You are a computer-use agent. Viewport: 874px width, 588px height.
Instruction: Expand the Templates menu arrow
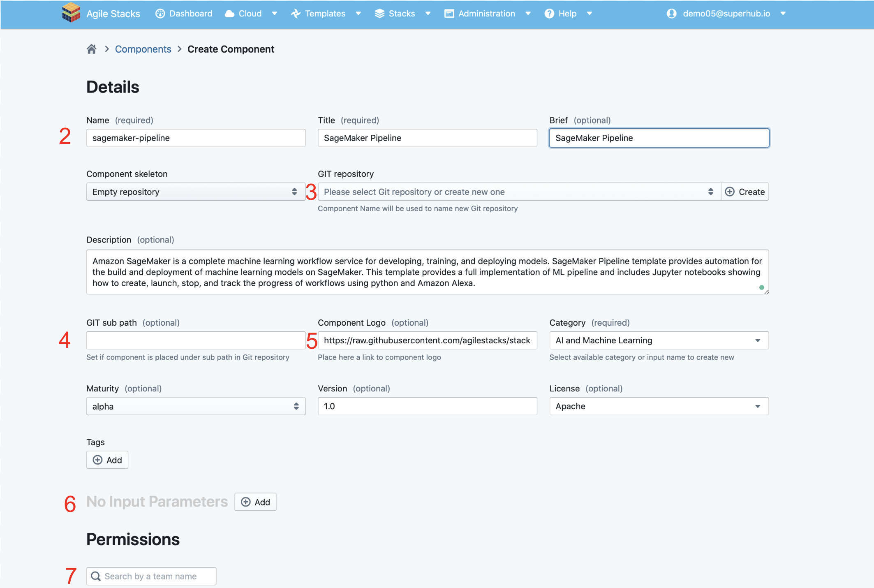[x=358, y=14]
